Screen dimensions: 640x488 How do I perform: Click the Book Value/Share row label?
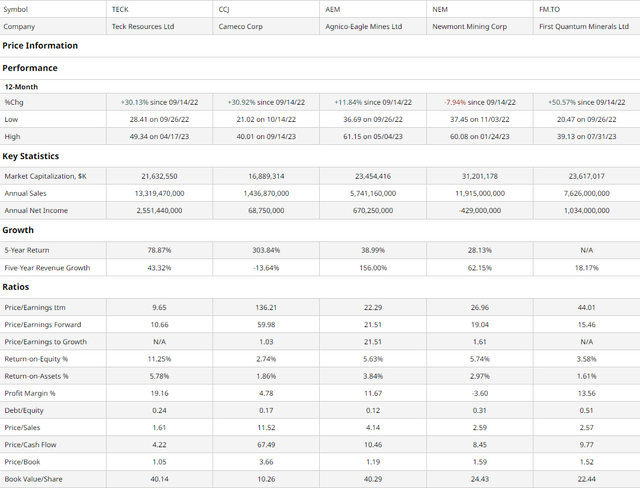(x=33, y=479)
